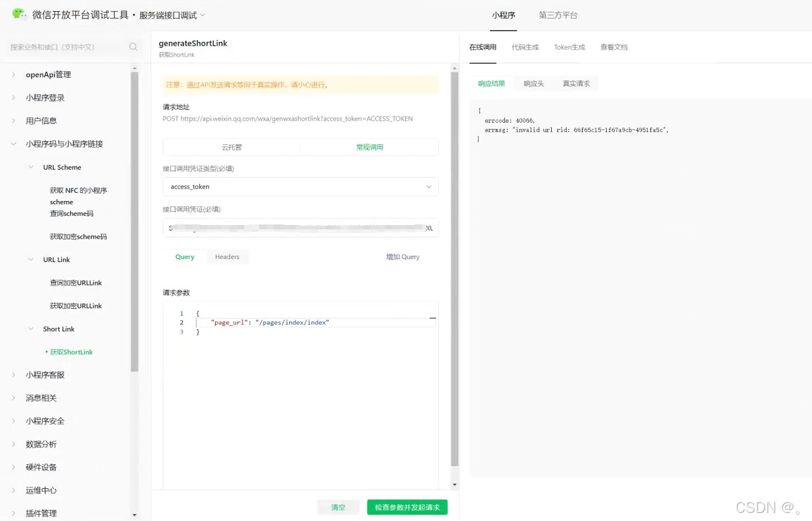
Task: Show the 响应头 response tab
Action: [534, 84]
